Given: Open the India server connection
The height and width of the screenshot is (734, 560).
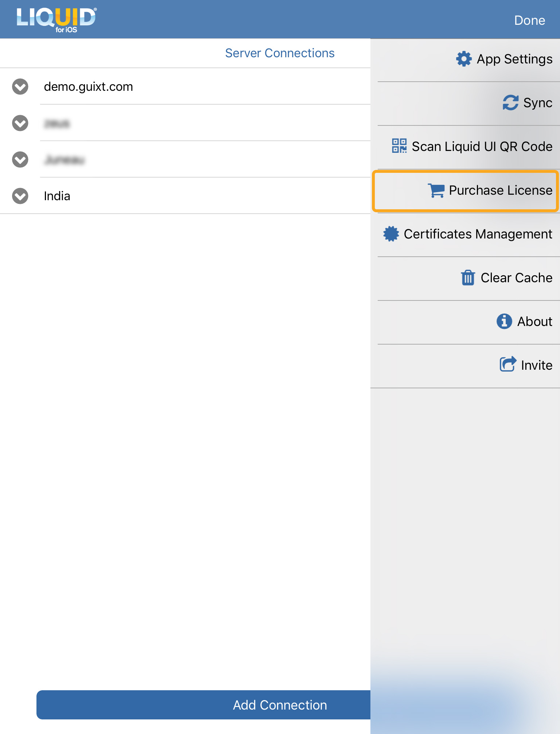Looking at the screenshot, I should (x=57, y=196).
